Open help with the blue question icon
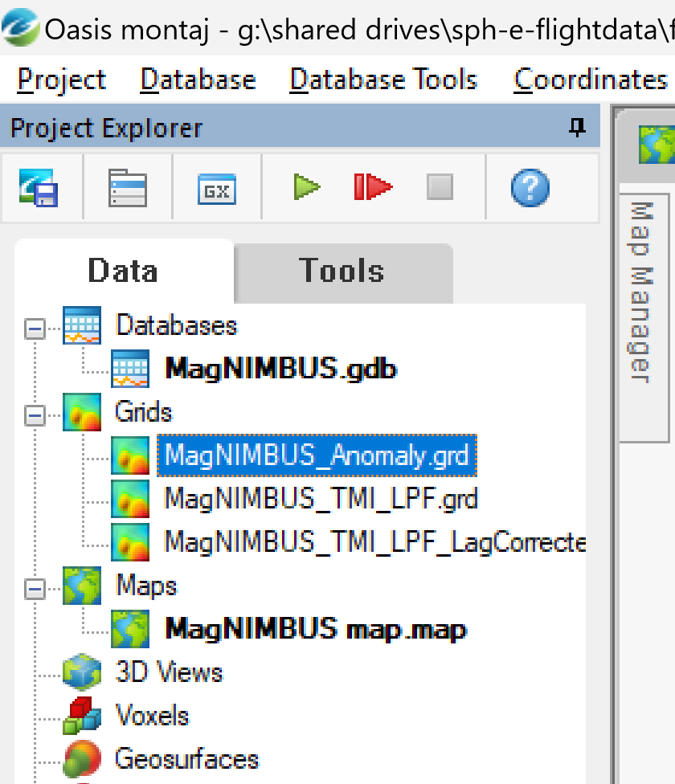Viewport: 675px width, 784px height. [530, 187]
